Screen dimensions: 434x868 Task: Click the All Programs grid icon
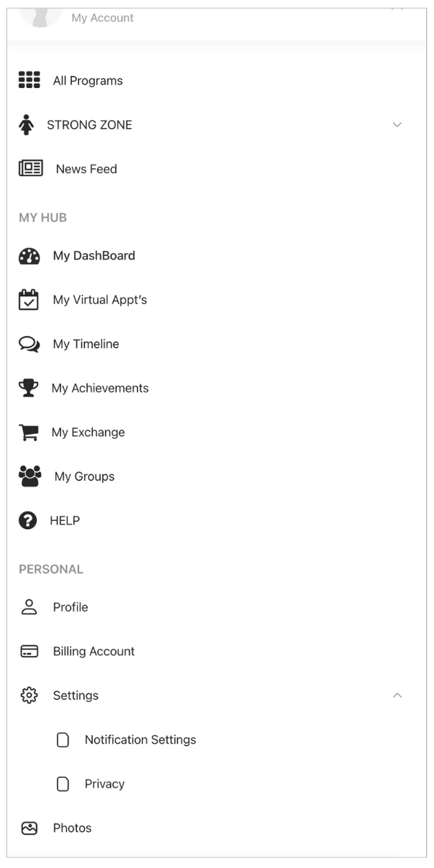(29, 80)
